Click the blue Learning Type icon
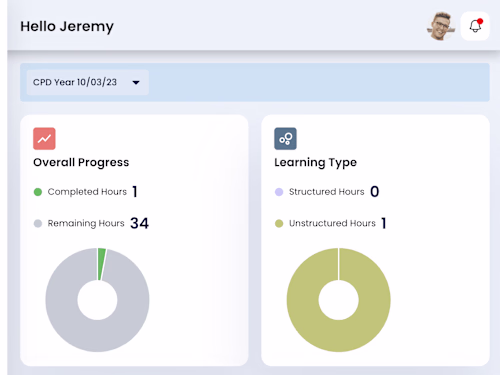Screen dimensions: 500x375 pos(285,139)
